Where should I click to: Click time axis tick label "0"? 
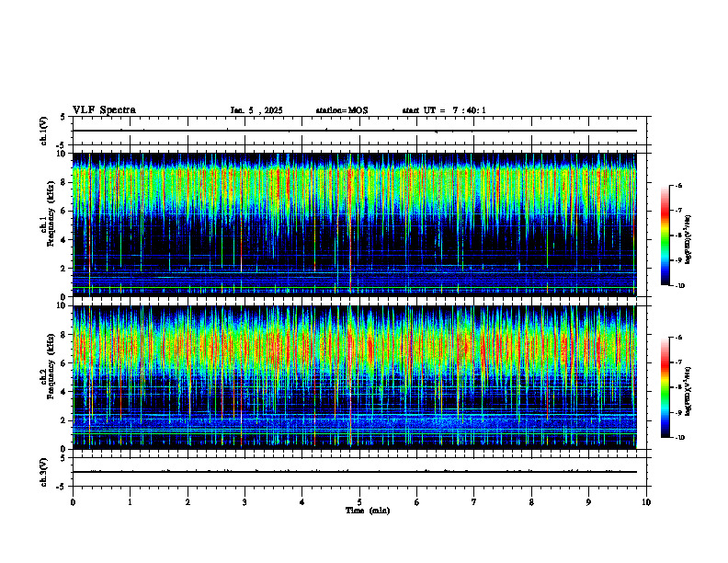pos(73,502)
